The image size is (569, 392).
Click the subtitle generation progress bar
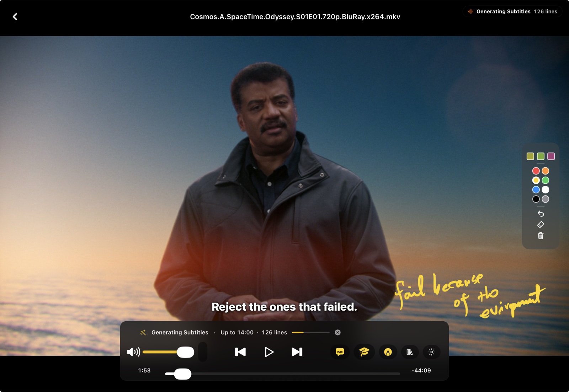311,333
